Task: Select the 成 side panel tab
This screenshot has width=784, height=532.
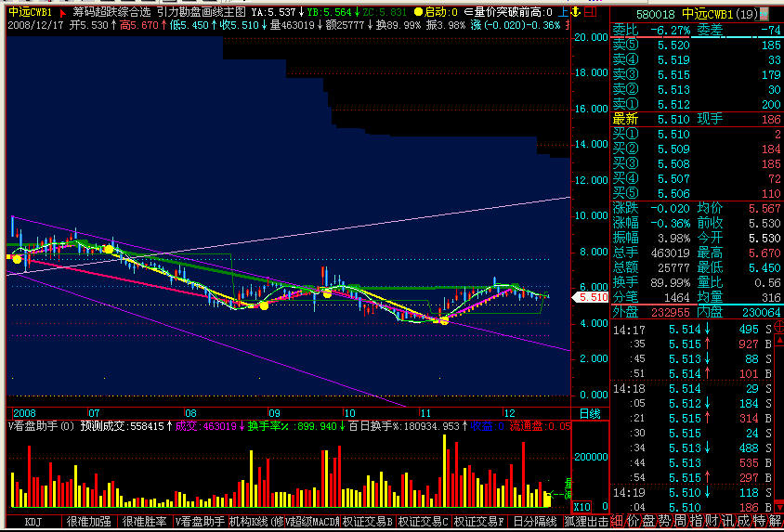Action: 743,521
